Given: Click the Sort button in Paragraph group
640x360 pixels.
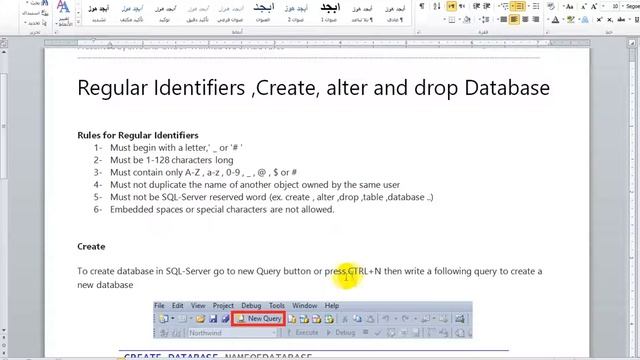Looking at the screenshot, I should [437, 6].
